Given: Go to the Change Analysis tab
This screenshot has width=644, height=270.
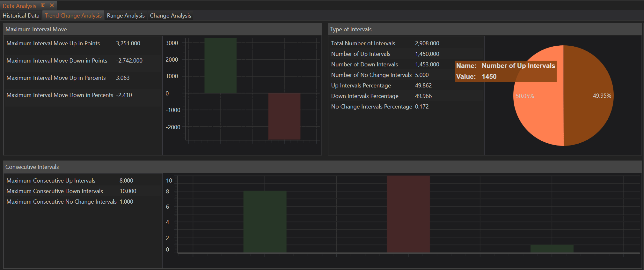Looking at the screenshot, I should 171,16.
